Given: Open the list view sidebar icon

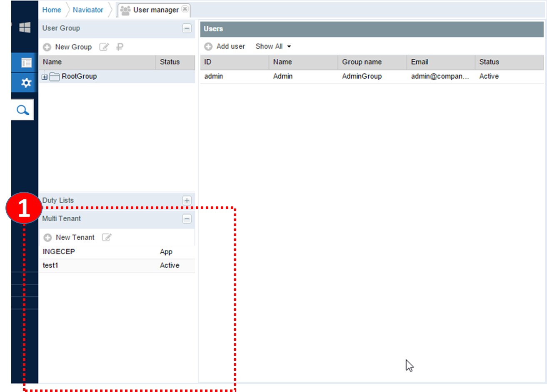Looking at the screenshot, I should click(26, 62).
